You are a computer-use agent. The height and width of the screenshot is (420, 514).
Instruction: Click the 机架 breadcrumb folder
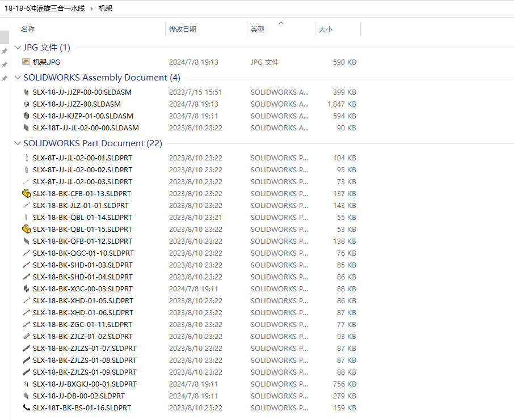[x=106, y=8]
